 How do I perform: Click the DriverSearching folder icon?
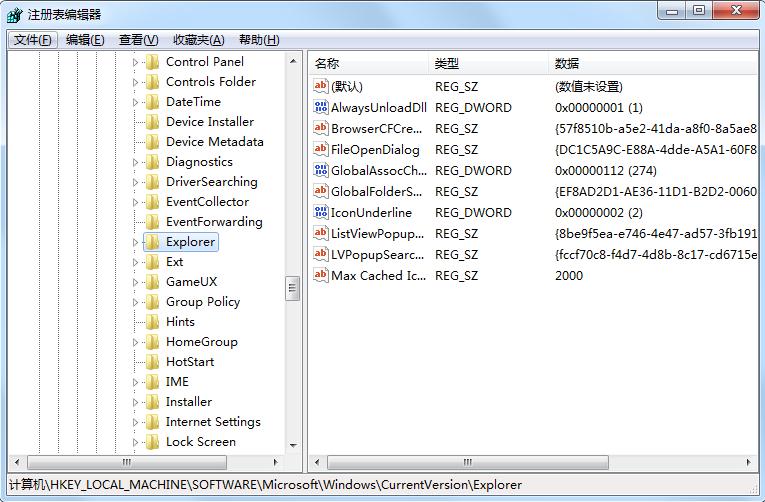(153, 182)
